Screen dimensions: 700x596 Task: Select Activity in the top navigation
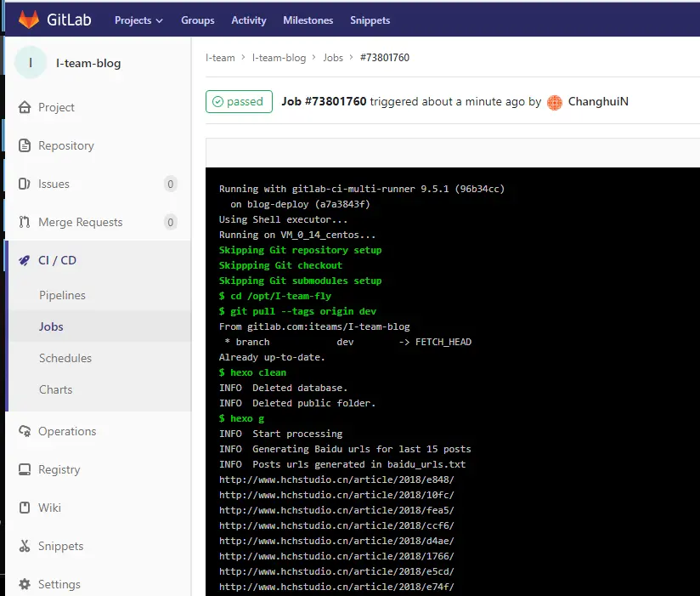pos(248,19)
